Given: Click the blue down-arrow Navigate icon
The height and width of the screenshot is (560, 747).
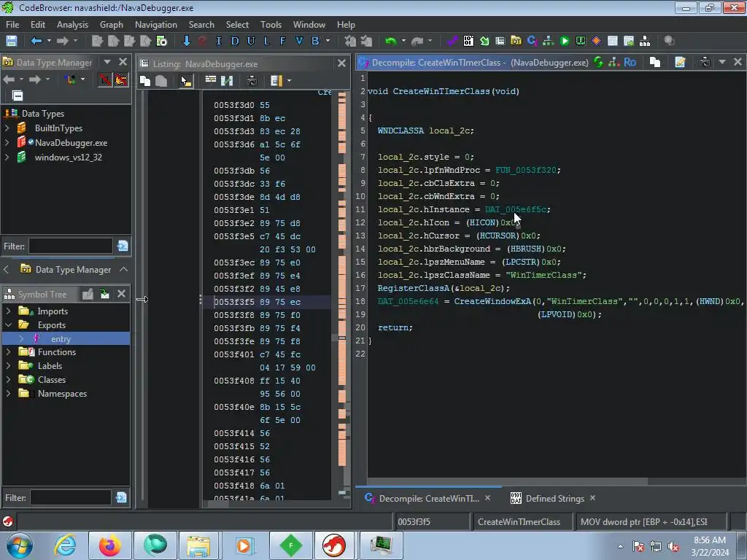Looking at the screenshot, I should tap(186, 41).
